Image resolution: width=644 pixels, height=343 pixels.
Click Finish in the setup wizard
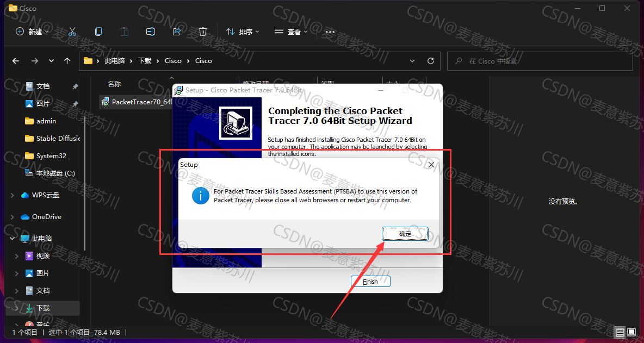pyautogui.click(x=370, y=282)
